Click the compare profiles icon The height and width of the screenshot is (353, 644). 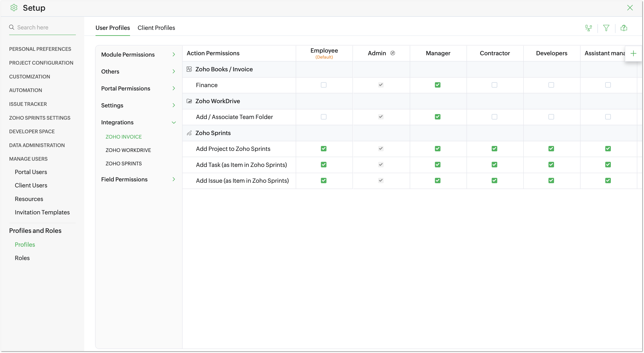589,28
